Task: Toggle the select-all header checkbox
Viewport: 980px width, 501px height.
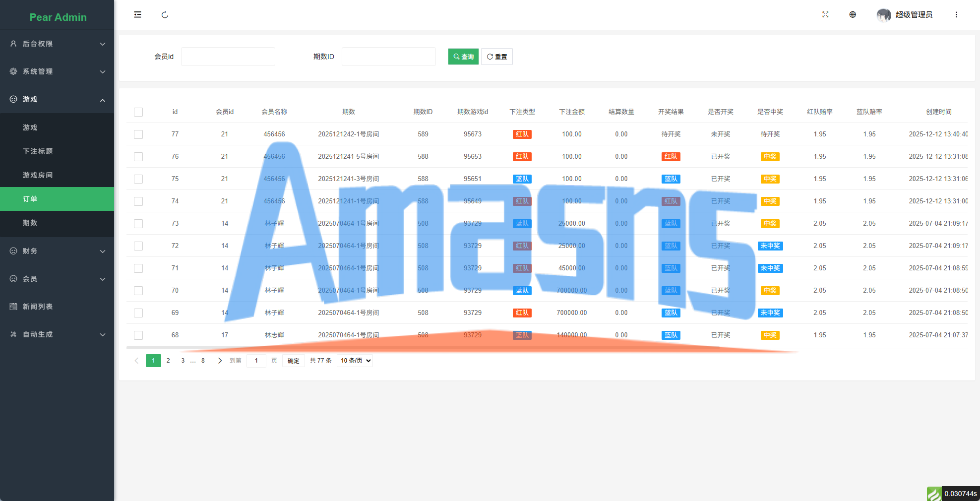Action: 138,112
